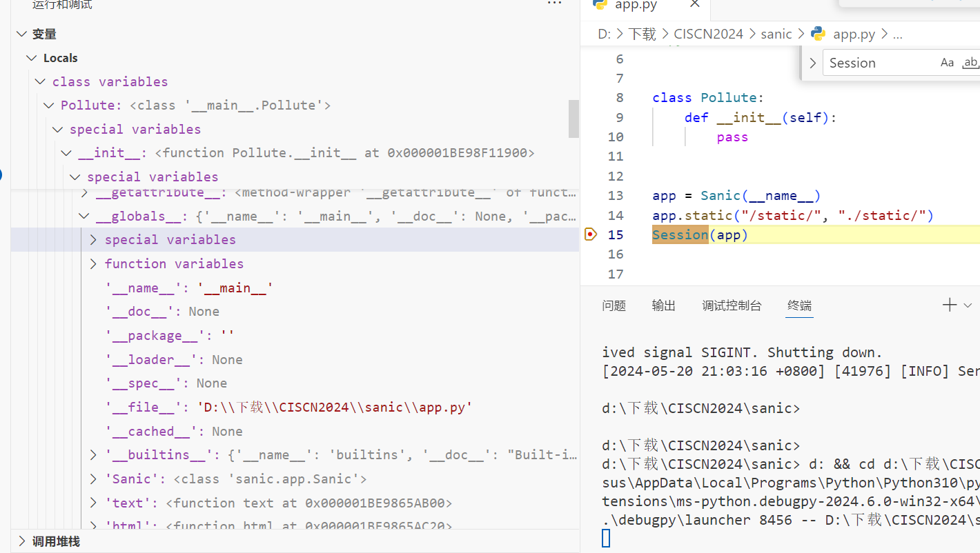The height and width of the screenshot is (553, 980).
Task: Create a new terminal with plus icon
Action: coord(950,305)
